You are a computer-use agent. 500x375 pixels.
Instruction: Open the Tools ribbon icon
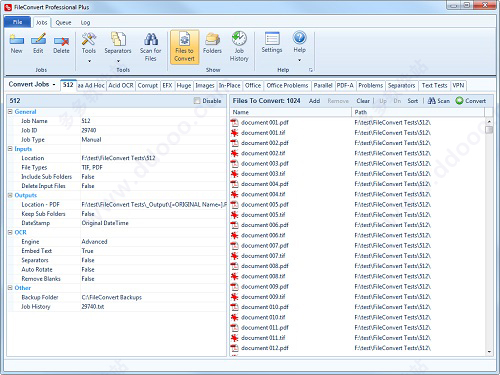[89, 39]
